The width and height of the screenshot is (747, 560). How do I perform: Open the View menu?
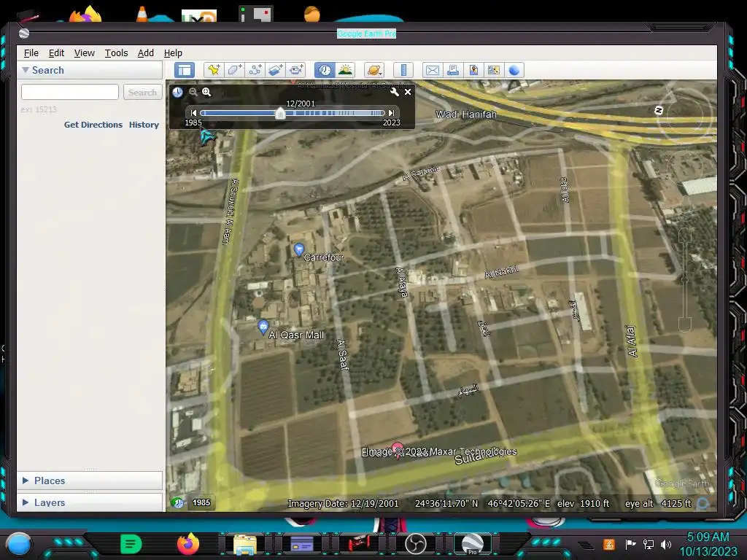point(85,52)
